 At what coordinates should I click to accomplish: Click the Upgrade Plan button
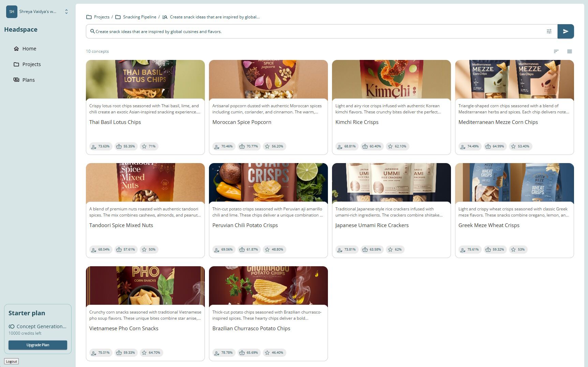(38, 345)
